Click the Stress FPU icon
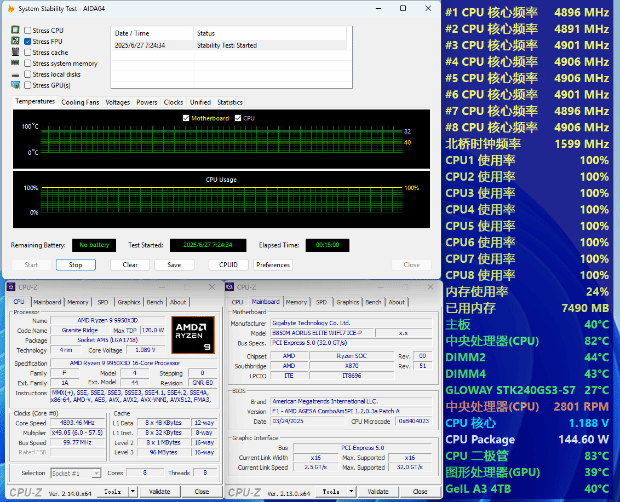Viewport: 620px width, 502px height. tap(15, 41)
